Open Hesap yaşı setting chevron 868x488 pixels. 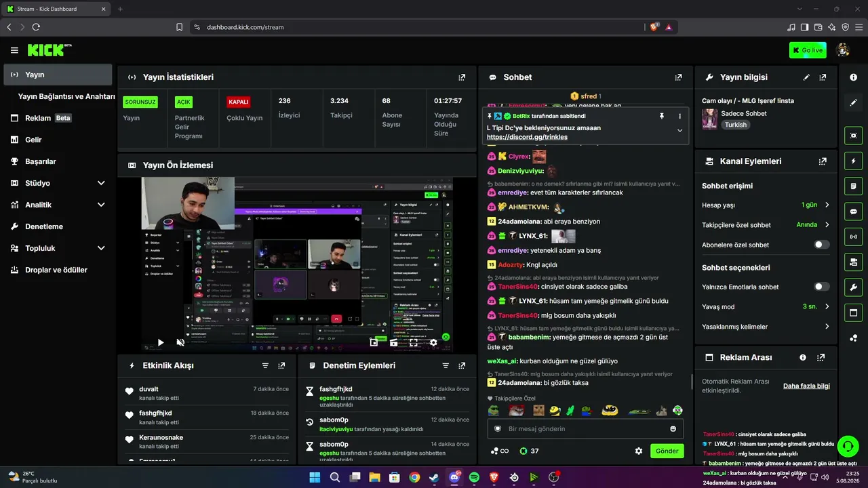tap(827, 205)
